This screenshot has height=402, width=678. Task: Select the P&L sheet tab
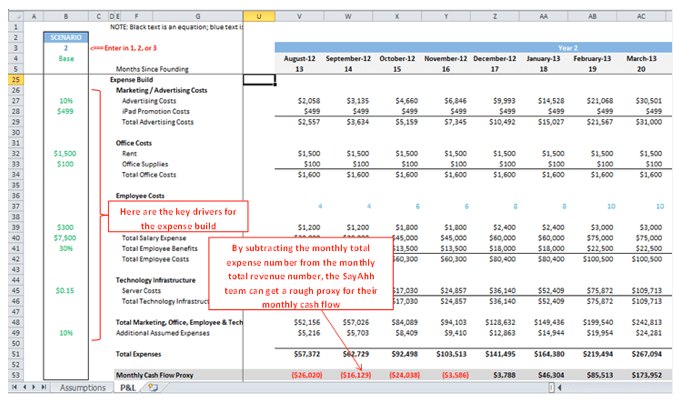click(x=125, y=386)
